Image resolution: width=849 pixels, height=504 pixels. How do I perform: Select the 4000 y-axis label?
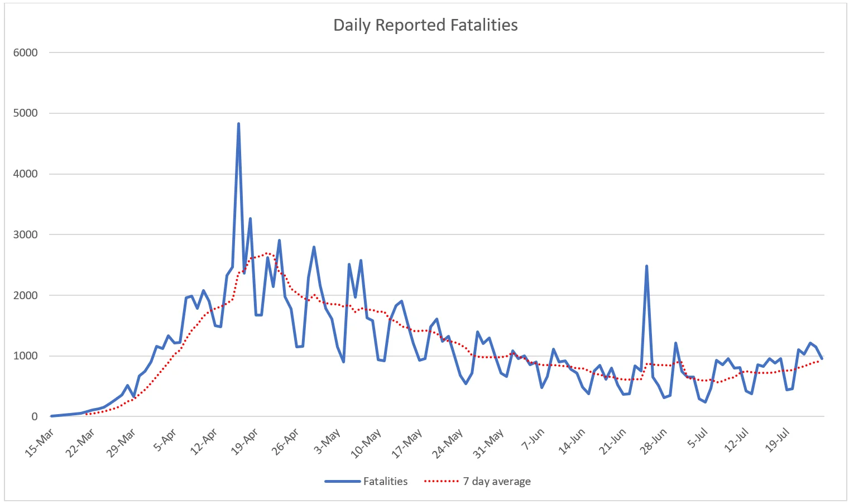coord(26,174)
